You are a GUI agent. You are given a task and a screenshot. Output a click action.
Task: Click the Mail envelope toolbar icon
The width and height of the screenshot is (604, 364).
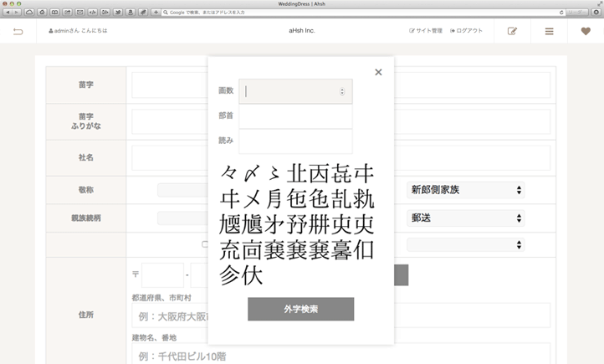[79, 13]
